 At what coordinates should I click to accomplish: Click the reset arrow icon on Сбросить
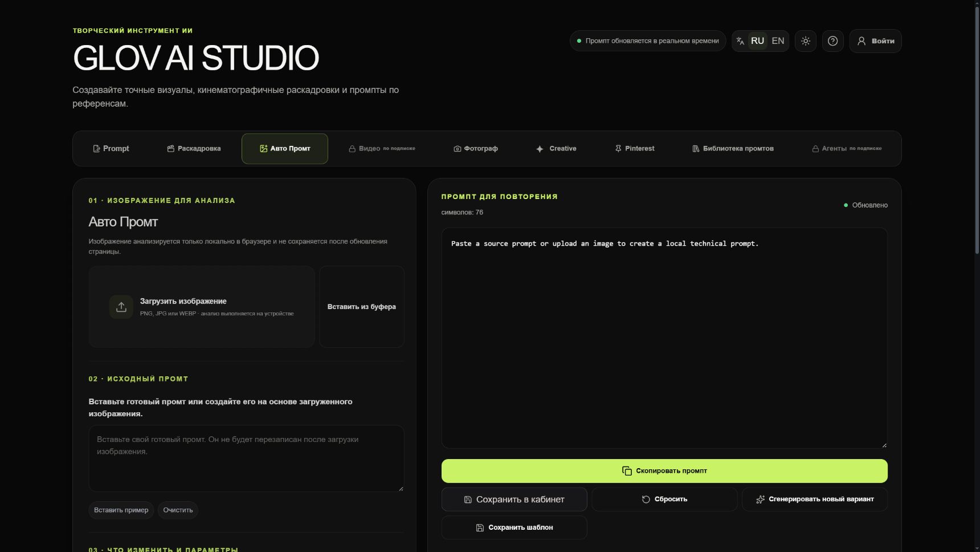(646, 500)
